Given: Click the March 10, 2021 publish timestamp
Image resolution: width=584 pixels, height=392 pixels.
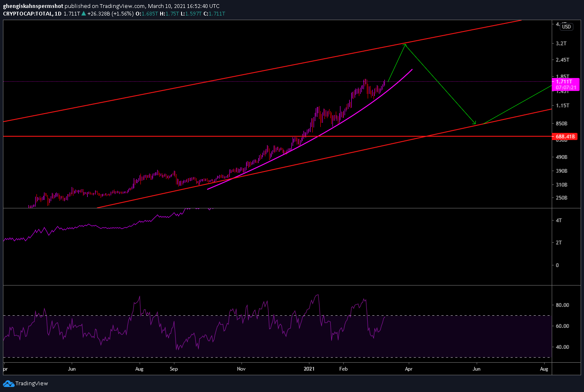Looking at the screenshot, I should click(184, 6).
